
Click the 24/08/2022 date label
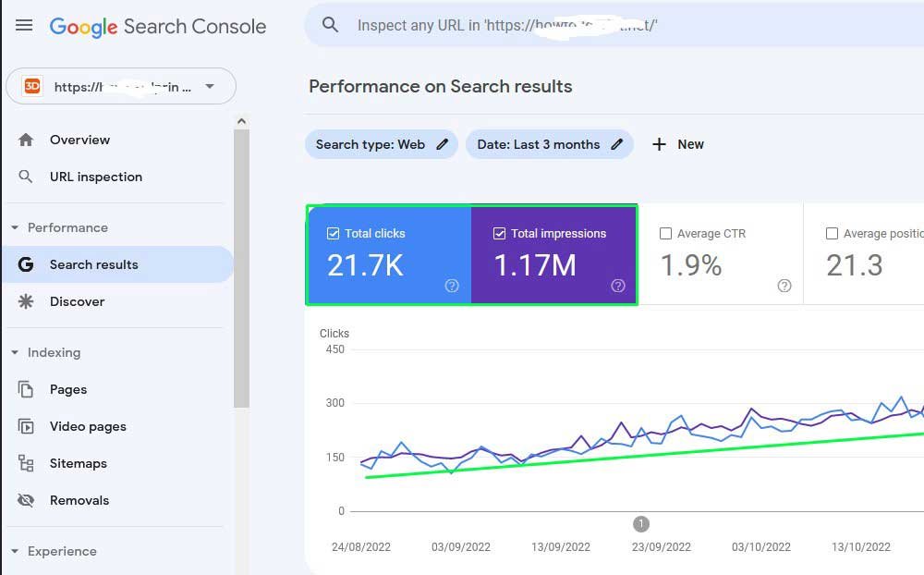[361, 546]
